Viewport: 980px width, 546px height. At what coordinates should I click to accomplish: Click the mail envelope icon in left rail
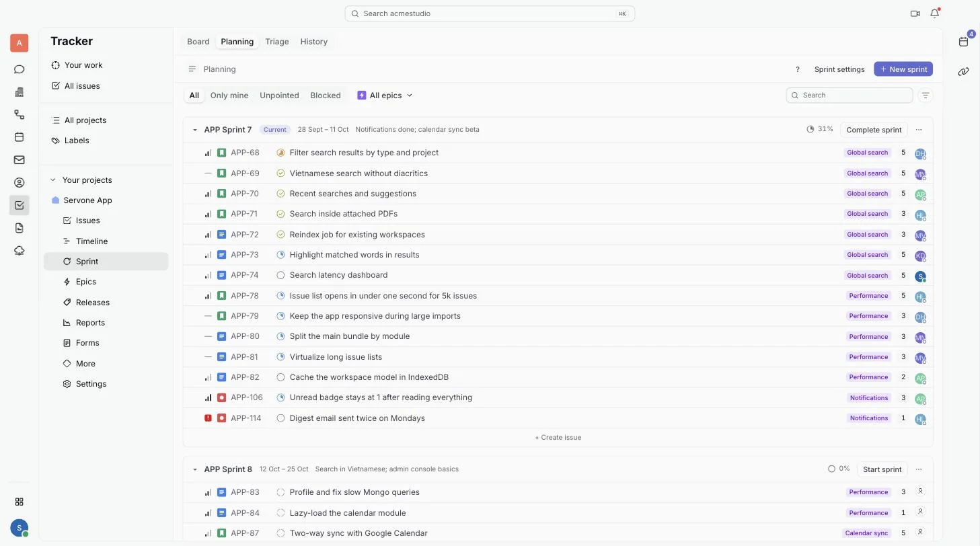click(x=19, y=160)
